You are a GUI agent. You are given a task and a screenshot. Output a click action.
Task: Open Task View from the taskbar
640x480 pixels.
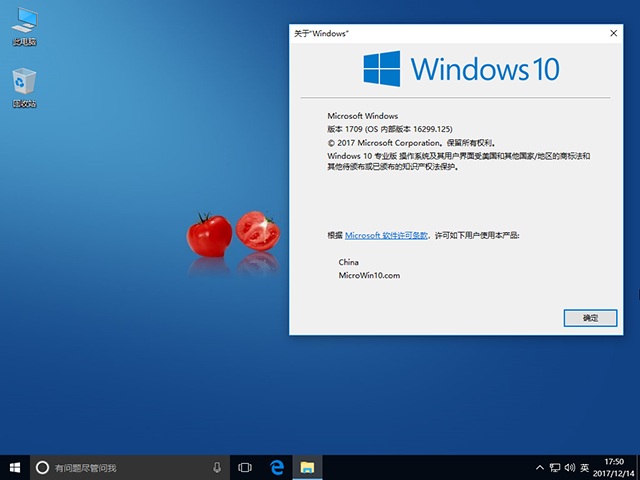(x=245, y=467)
